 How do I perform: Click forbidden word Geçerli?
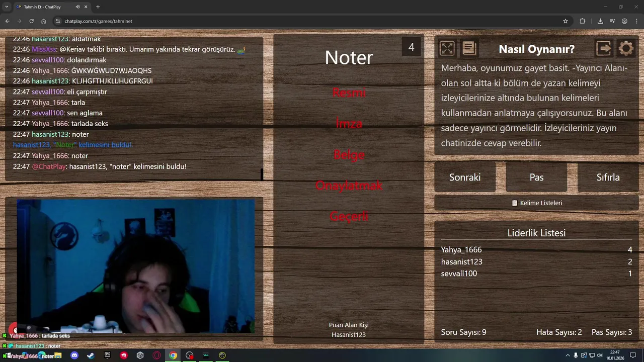click(349, 216)
